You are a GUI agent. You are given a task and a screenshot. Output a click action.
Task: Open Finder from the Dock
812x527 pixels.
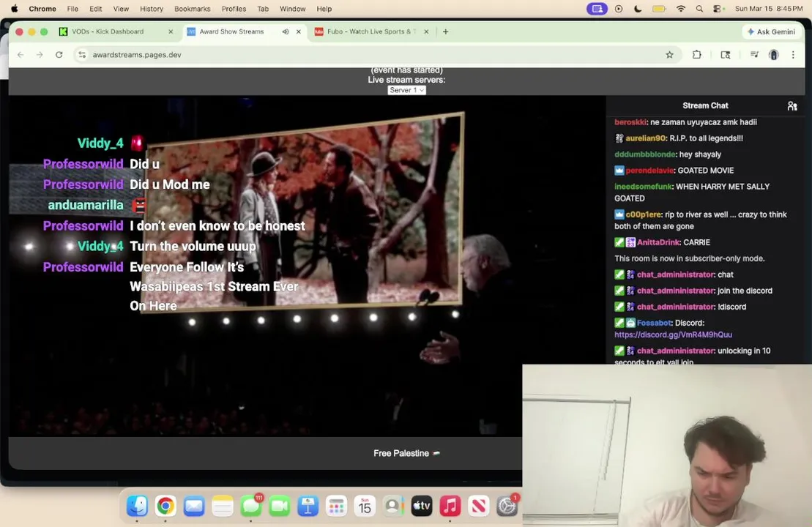137,506
